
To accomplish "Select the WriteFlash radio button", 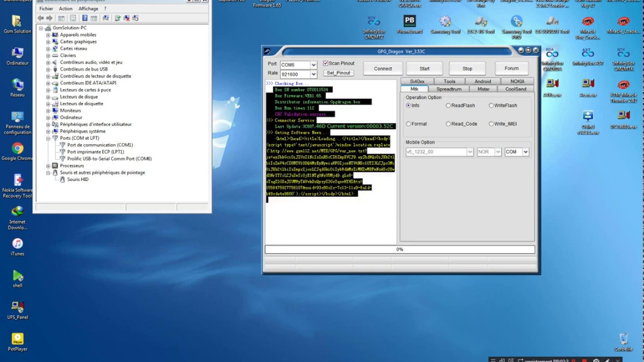I will tap(491, 106).
